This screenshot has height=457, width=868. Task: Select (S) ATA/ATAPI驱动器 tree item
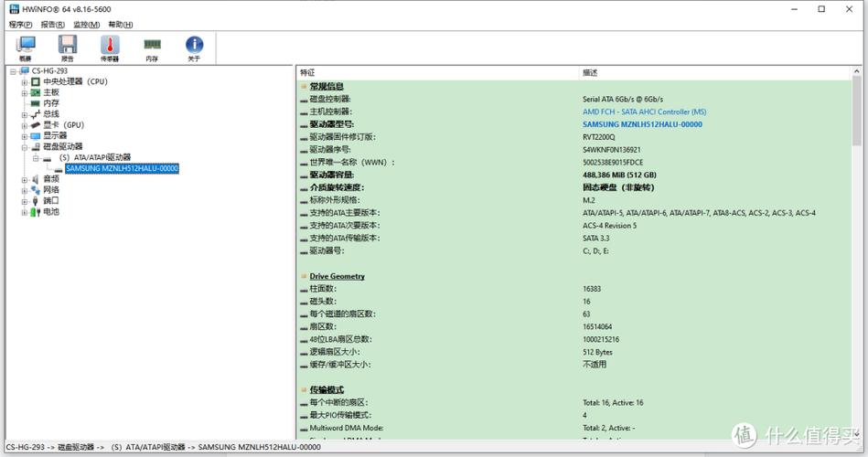click(x=94, y=157)
